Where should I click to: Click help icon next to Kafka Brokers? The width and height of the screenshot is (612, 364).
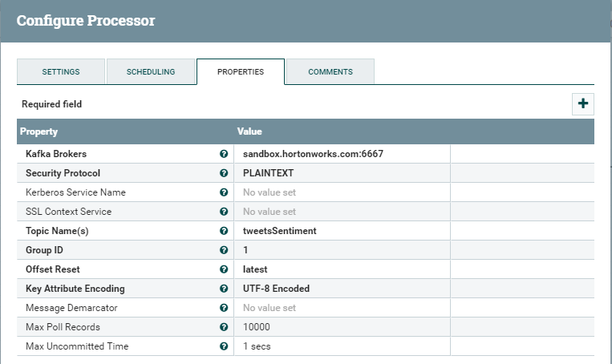click(224, 154)
